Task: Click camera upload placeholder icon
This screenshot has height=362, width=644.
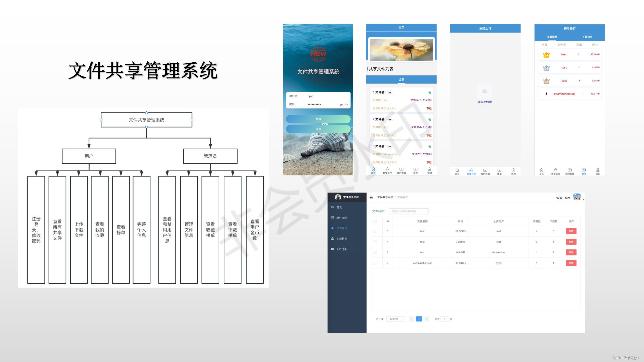Action: [485, 91]
